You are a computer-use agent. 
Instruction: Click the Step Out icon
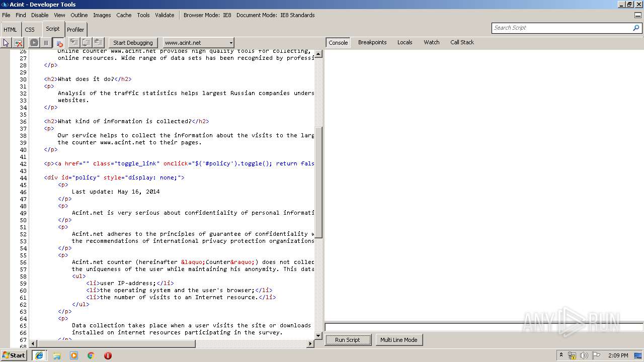[98, 43]
